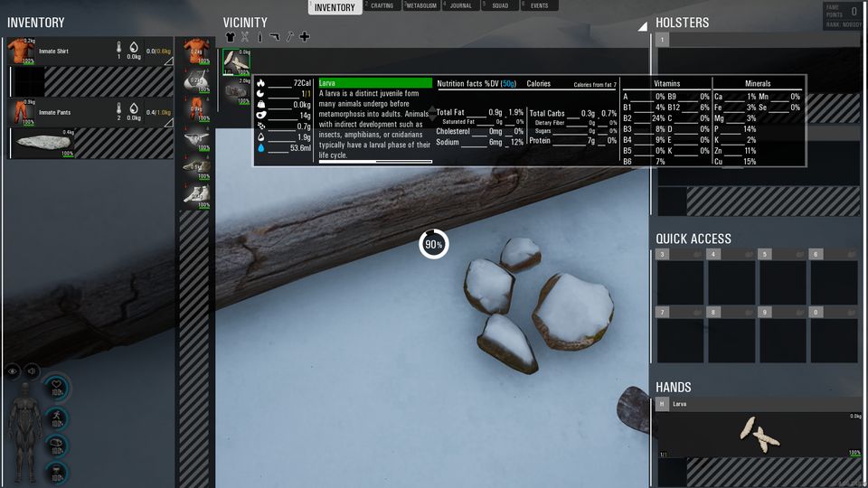Click the Larva item held in Hands
Image resolution: width=868 pixels, height=488 pixels.
(x=759, y=435)
